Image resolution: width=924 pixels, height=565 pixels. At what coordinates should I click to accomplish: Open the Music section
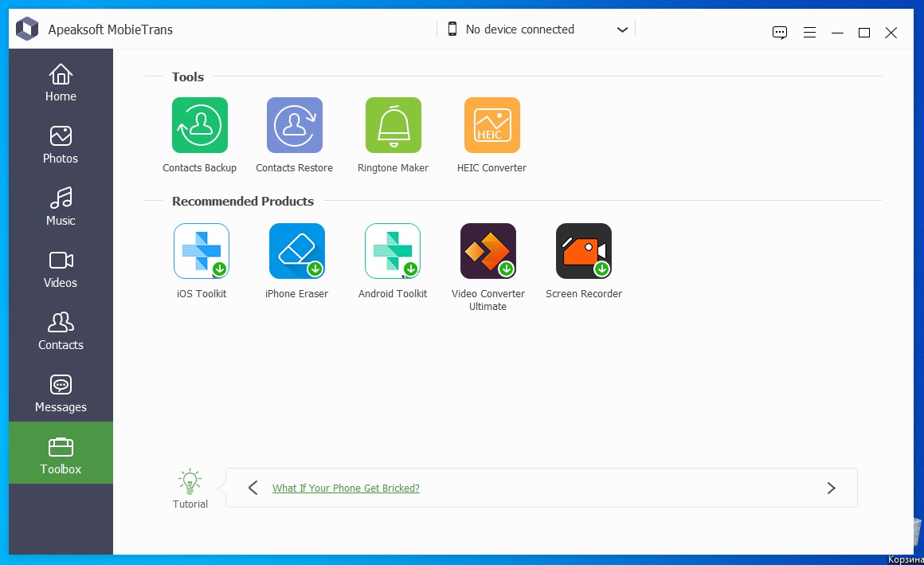(61, 207)
